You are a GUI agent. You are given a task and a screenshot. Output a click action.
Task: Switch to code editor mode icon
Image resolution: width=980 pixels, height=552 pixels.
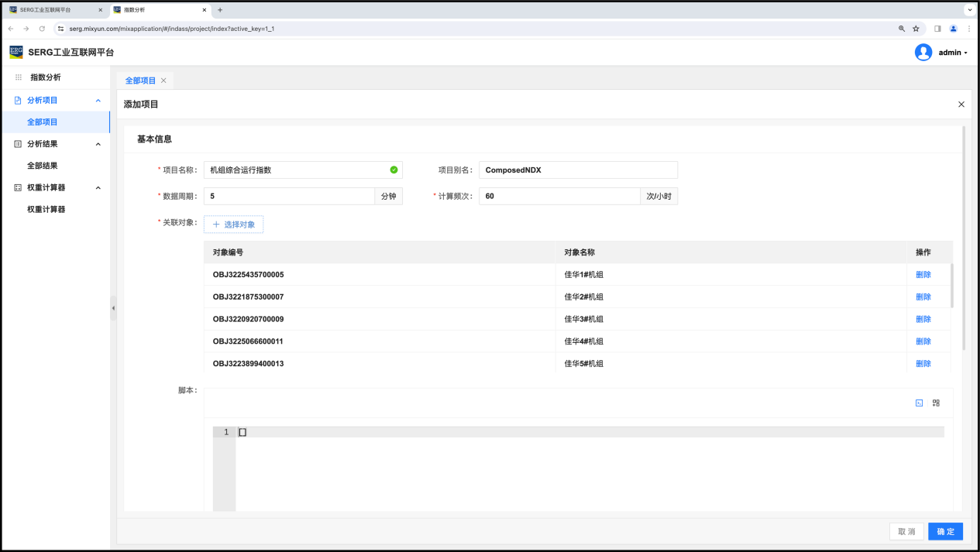(919, 403)
